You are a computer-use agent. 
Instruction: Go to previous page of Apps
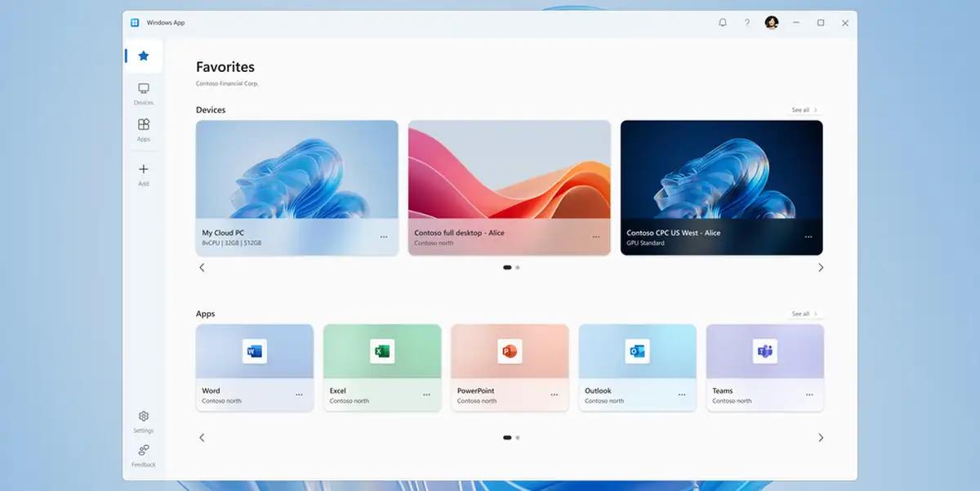click(x=203, y=438)
